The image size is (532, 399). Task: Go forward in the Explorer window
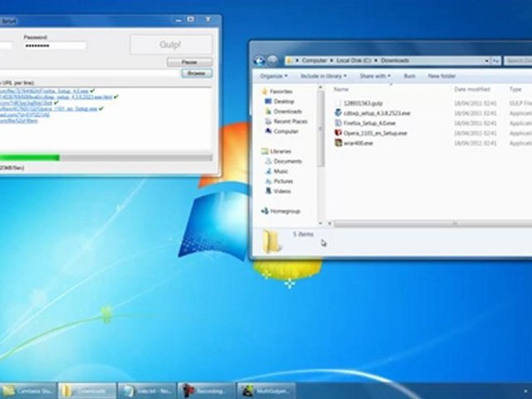click(273, 61)
